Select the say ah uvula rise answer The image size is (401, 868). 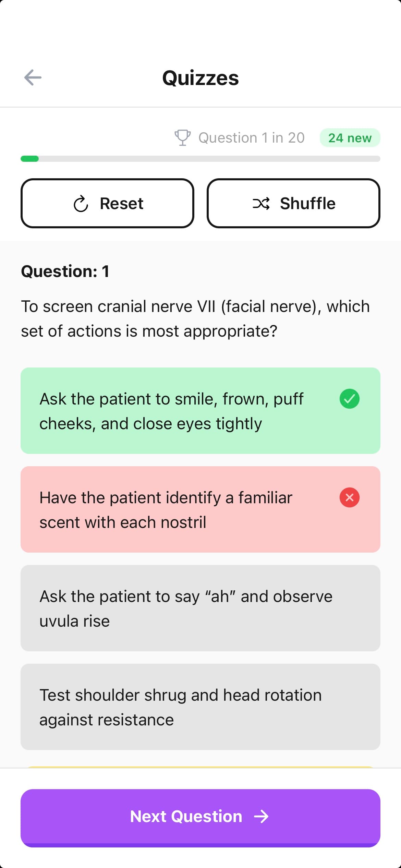200,608
